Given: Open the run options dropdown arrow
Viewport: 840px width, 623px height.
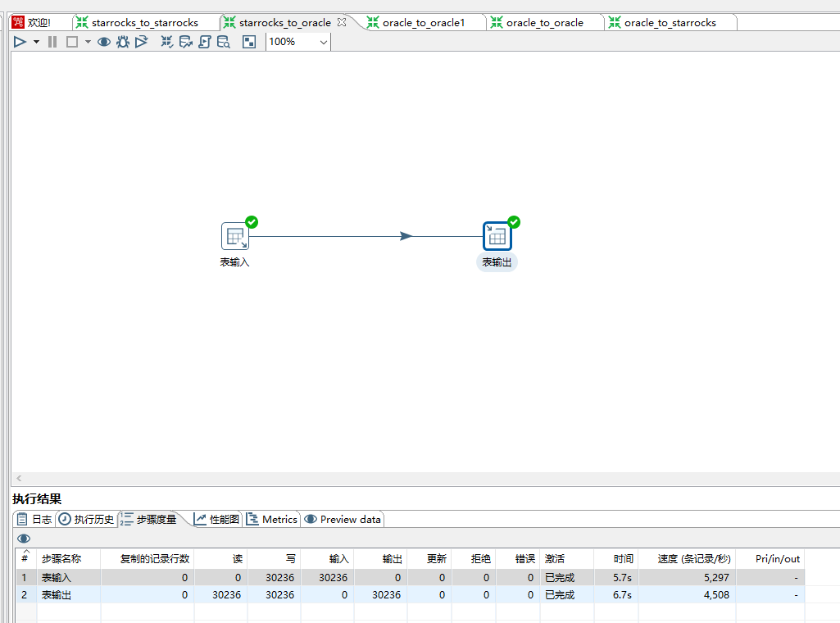Looking at the screenshot, I should pos(36,42).
